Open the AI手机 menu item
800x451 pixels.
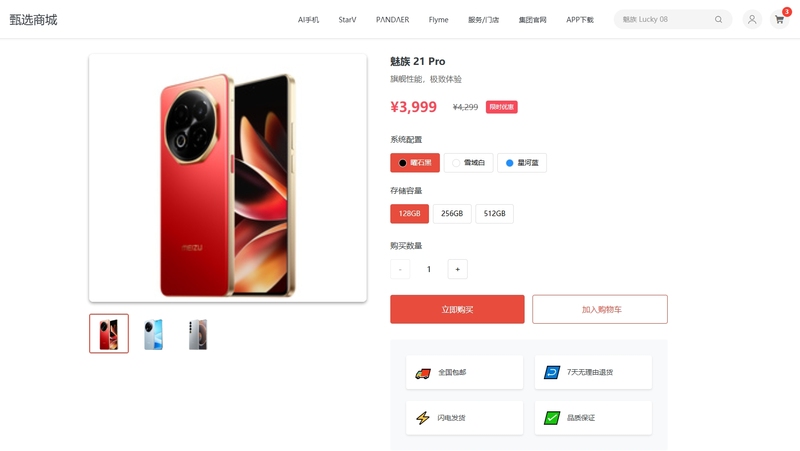pyautogui.click(x=308, y=19)
